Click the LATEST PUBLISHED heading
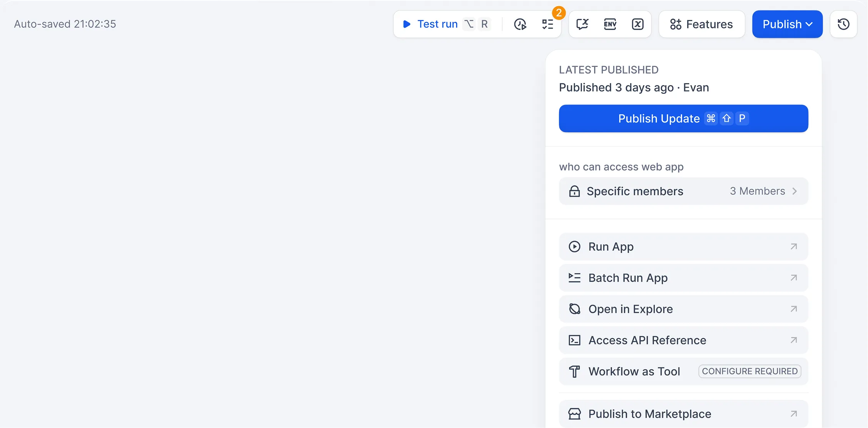 tap(608, 70)
